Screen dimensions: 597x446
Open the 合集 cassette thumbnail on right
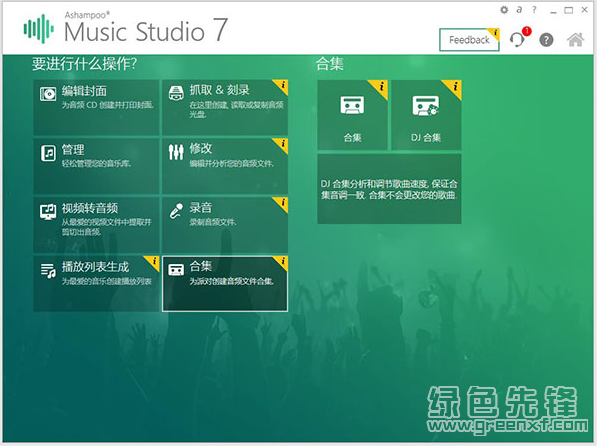pos(352,115)
